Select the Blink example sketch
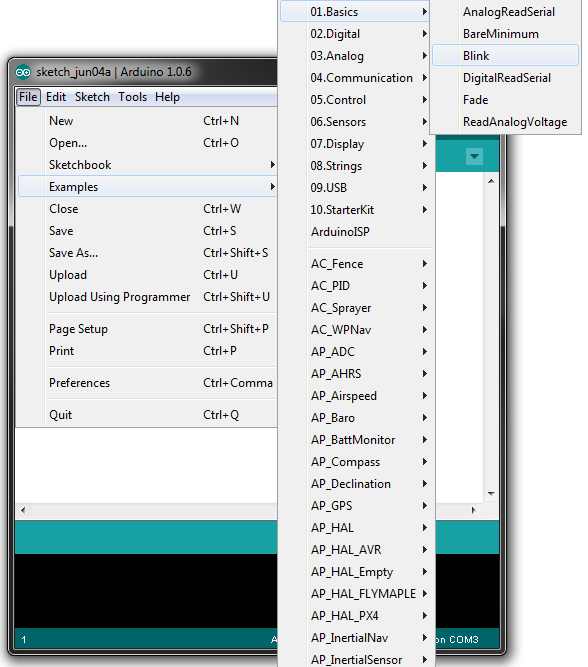 [x=505, y=56]
